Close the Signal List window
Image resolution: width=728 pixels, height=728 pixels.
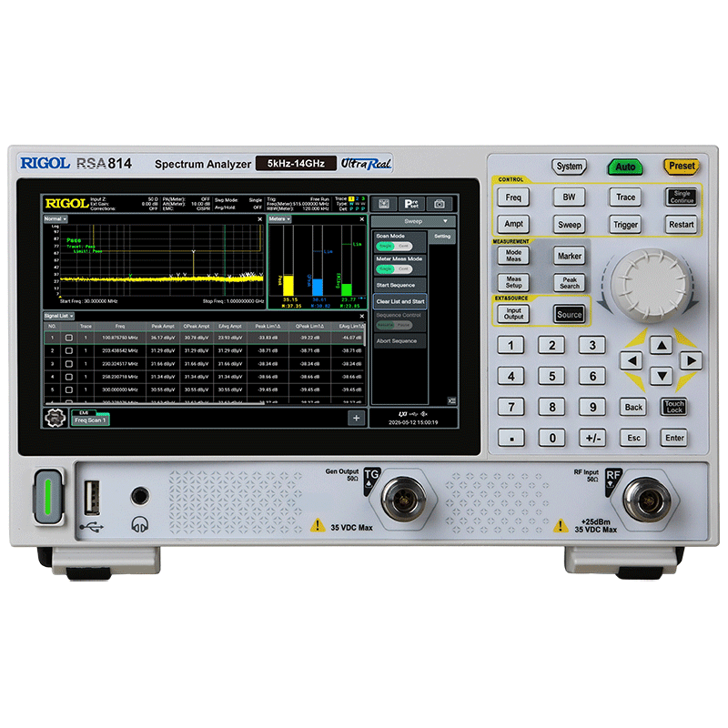pos(361,316)
